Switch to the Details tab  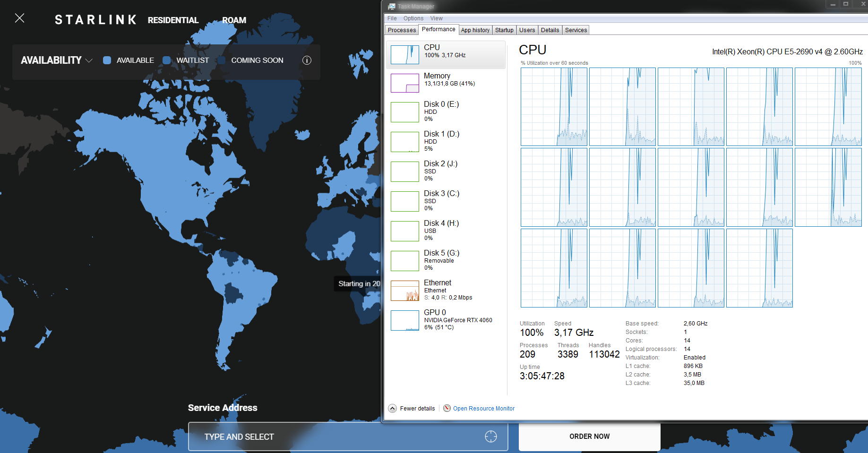(x=550, y=30)
